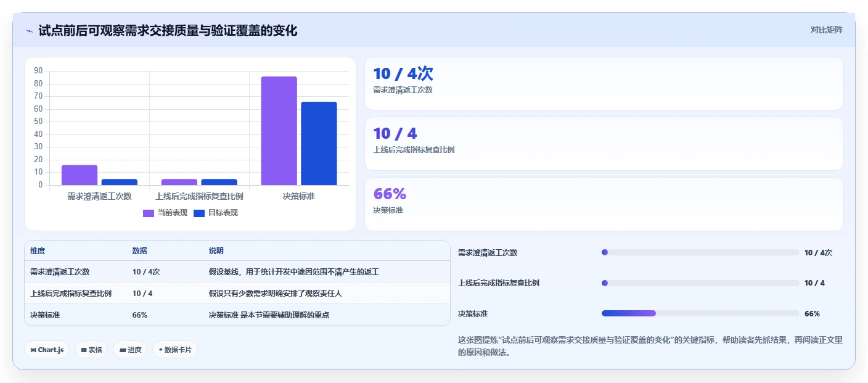The image size is (868, 383).
Task: Click the 说明 table column header
Action: point(216,251)
